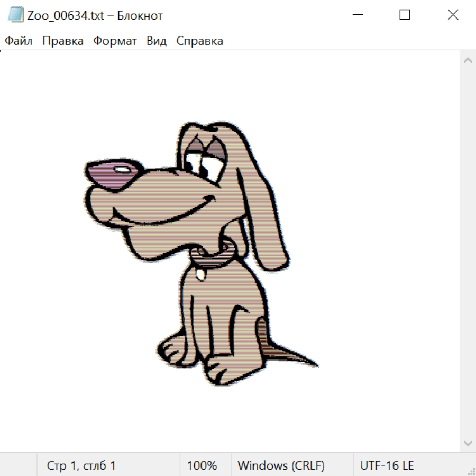
Task: Open the Справка menu
Action: tap(199, 41)
